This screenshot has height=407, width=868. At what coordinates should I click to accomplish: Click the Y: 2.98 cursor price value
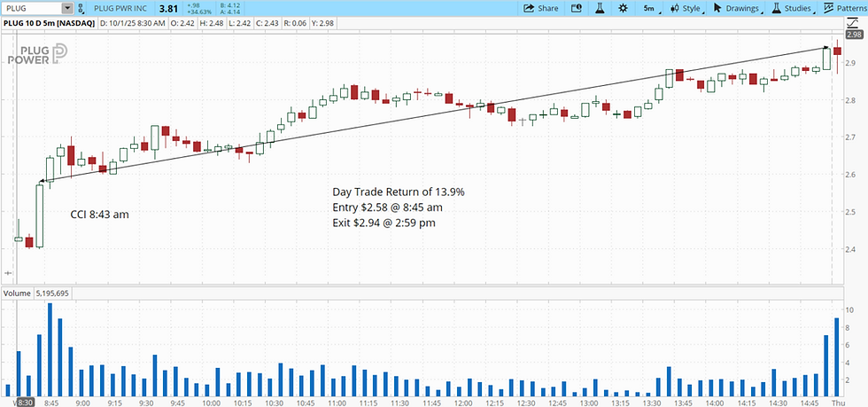click(x=321, y=23)
